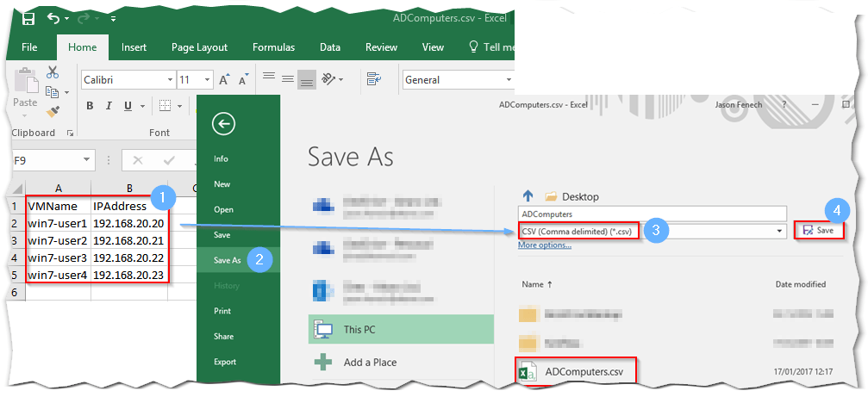Click the Undo arrow icon
This screenshot has height=397, width=868.
[x=53, y=18]
